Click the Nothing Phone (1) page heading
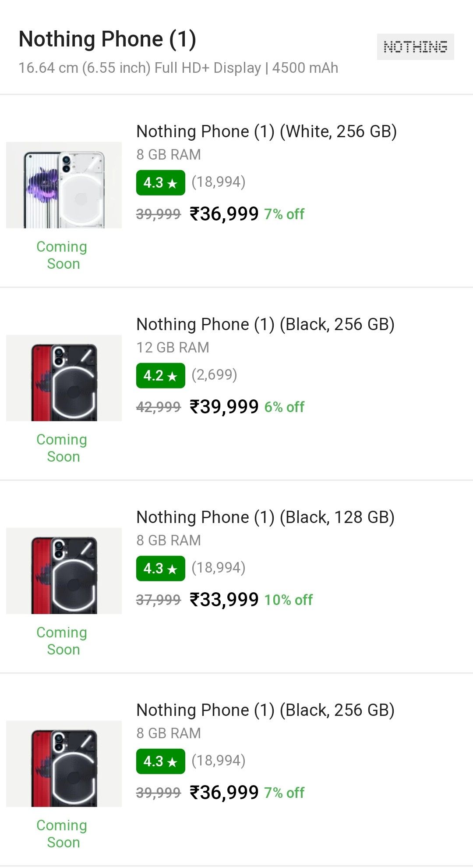 (106, 39)
